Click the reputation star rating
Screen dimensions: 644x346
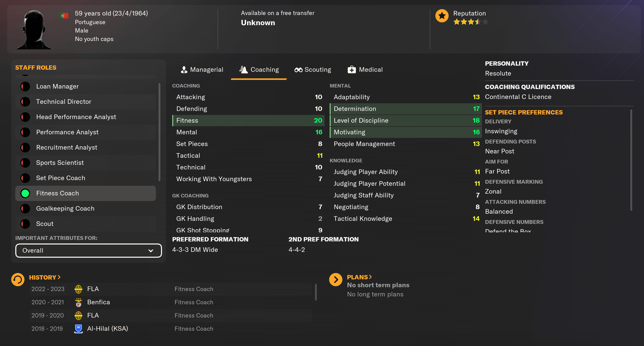pos(471,22)
